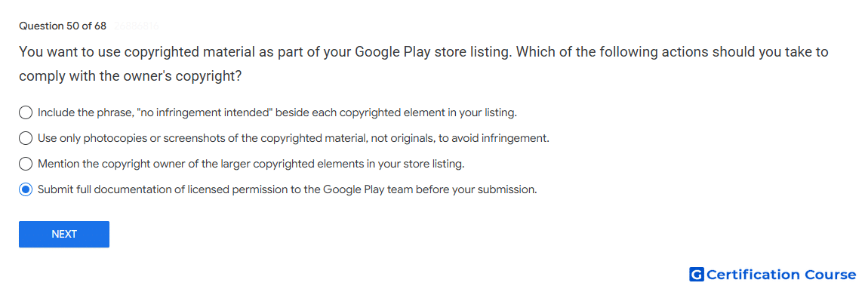868x289 pixels.
Task: Click the faint question ID 26886816
Action: pyautogui.click(x=137, y=26)
